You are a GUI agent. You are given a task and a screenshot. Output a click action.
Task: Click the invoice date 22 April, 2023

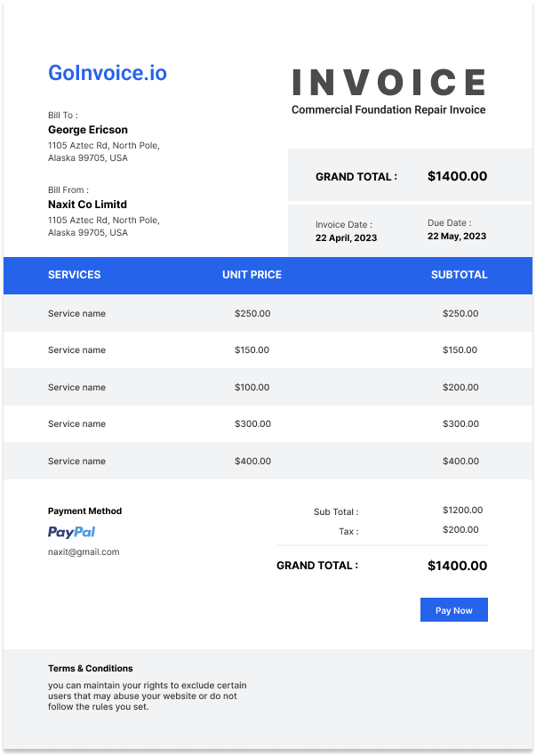[346, 237]
